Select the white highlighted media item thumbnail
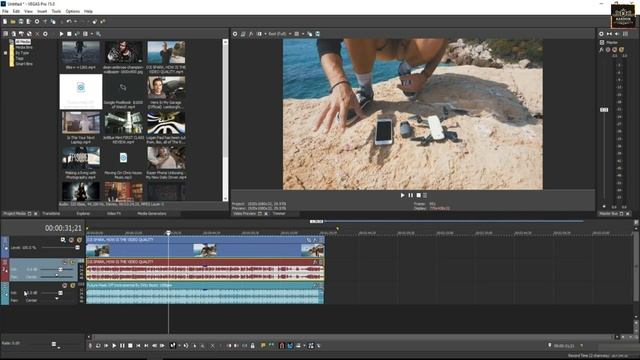Image resolution: width=640 pixels, height=360 pixels. pos(81,91)
